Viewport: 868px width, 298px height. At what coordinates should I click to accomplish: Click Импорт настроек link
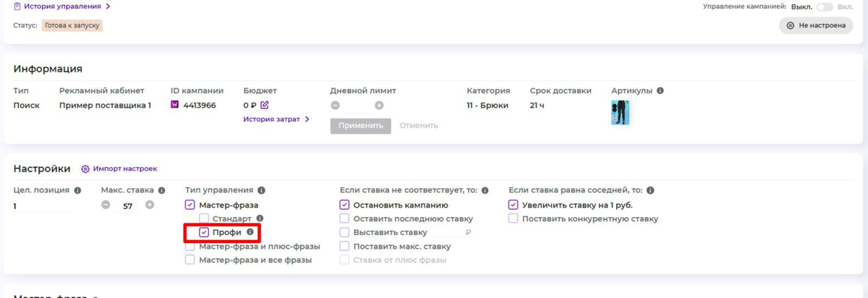click(124, 169)
